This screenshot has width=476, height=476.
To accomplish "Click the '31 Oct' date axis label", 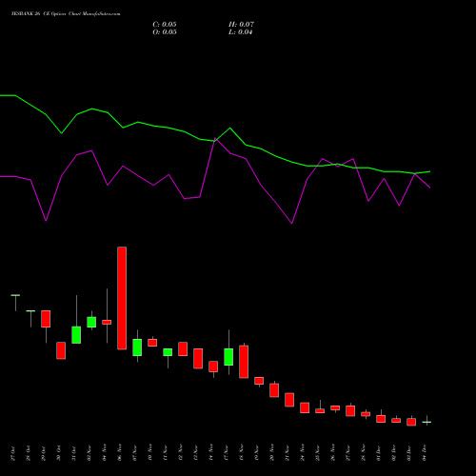I will [x=73, y=453].
